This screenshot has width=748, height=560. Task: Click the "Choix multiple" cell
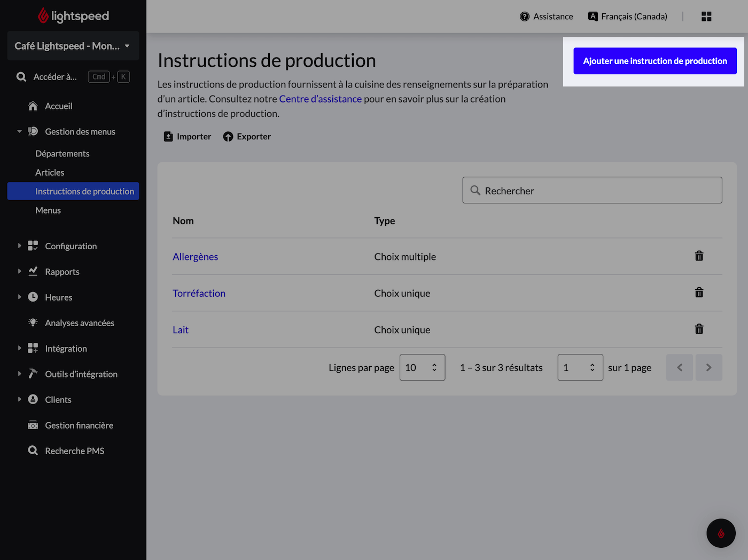[405, 257]
